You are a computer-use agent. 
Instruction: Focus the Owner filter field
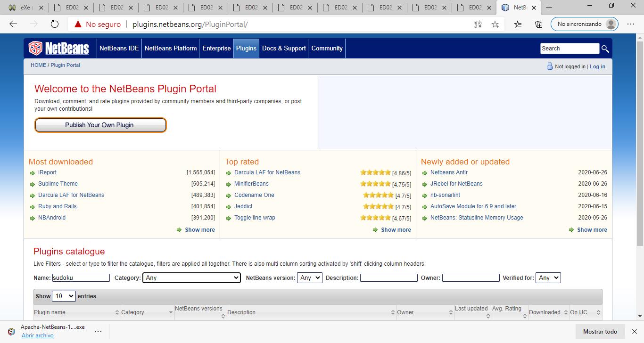click(471, 278)
